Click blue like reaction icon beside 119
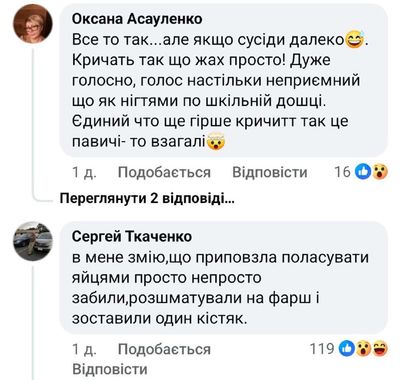Viewport: 400px width, 380px height. (347, 349)
